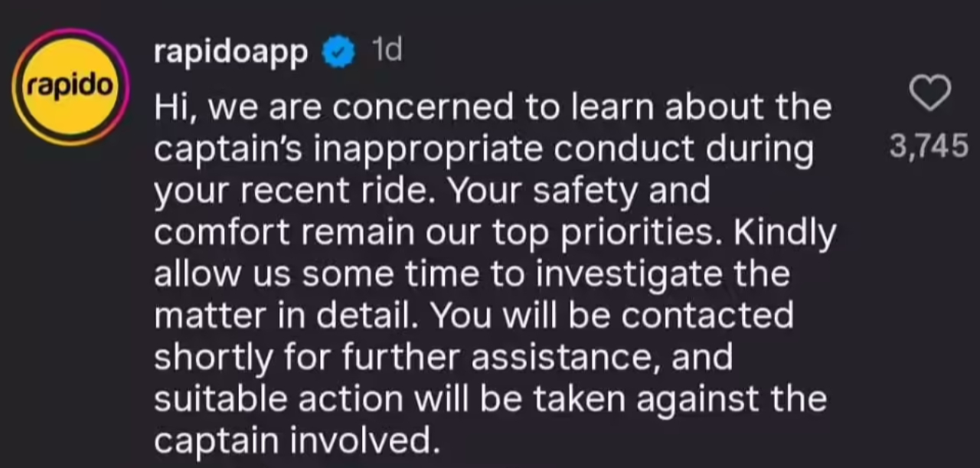
Task: Open the rapidoapp username profile link
Action: (x=230, y=52)
